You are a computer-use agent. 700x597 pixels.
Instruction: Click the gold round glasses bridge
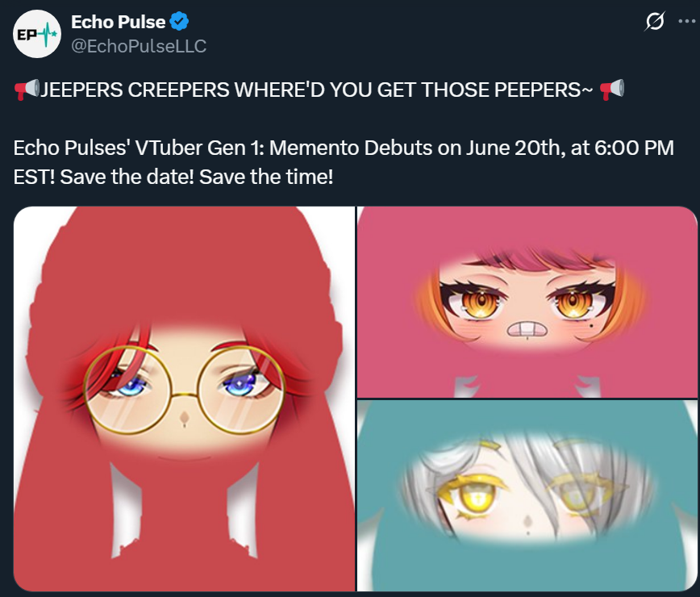184,395
